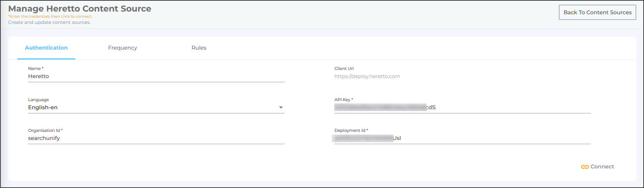The width and height of the screenshot is (644, 188).
Task: Focus the Name field containing Heretto
Action: click(156, 77)
